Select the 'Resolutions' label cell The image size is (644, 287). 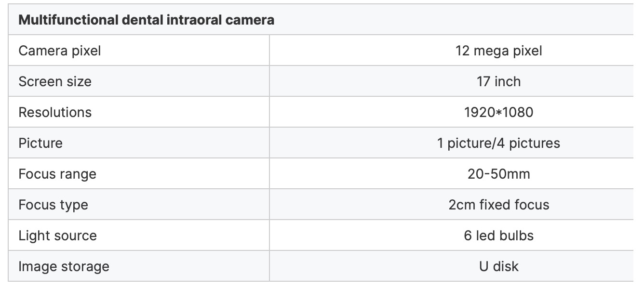(x=55, y=112)
